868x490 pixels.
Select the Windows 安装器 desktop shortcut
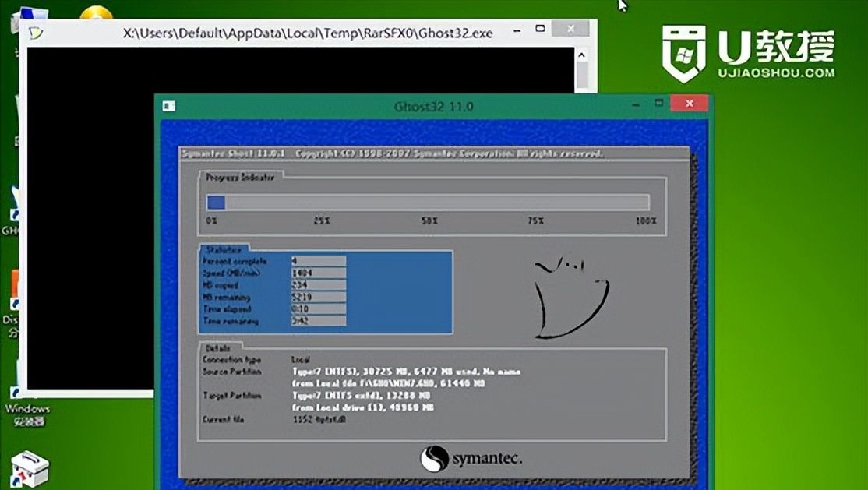[x=26, y=414]
